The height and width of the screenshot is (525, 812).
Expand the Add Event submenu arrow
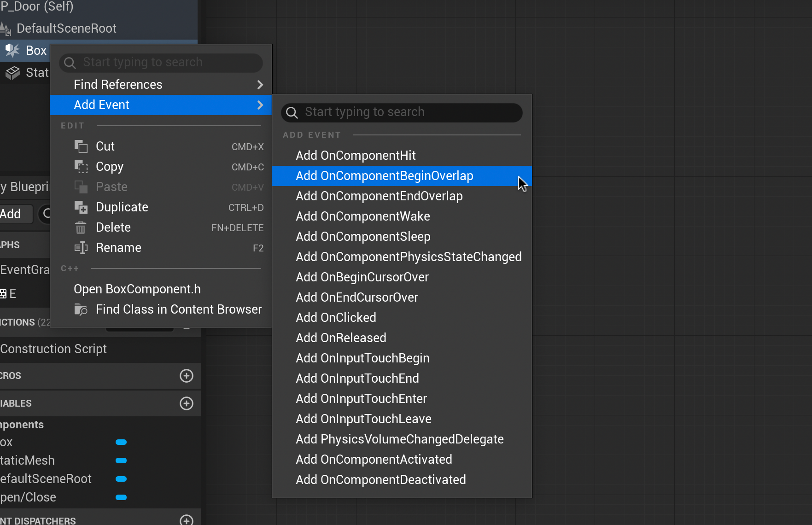click(x=260, y=105)
